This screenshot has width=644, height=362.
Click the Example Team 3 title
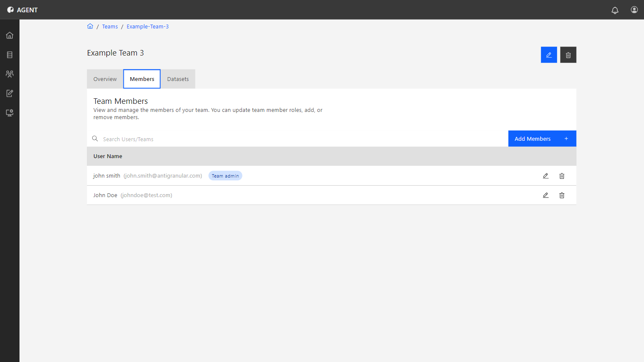tap(115, 53)
